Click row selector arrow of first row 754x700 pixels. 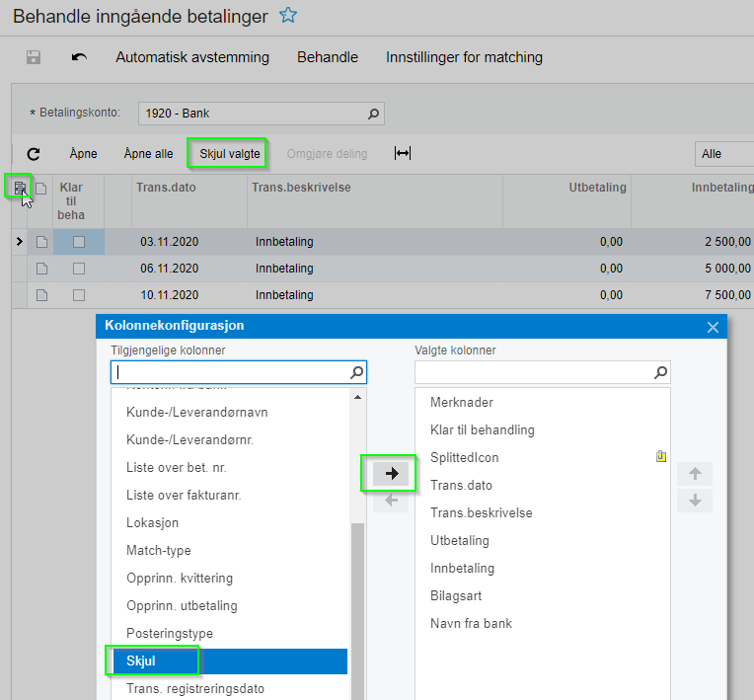19,242
